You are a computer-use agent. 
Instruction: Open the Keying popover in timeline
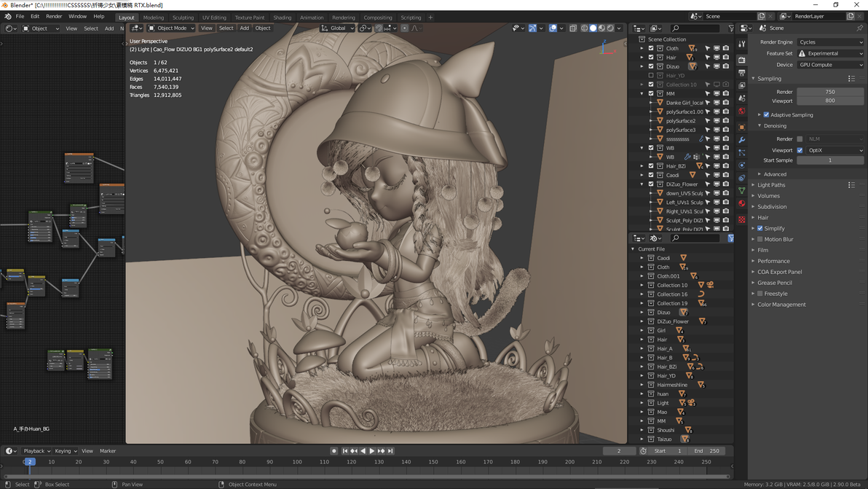pyautogui.click(x=66, y=451)
